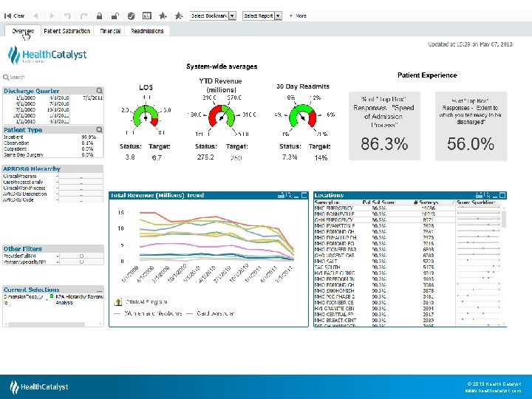The image size is (532, 399).
Task: Click the Cardiovascular legend entry
Action: (211, 313)
